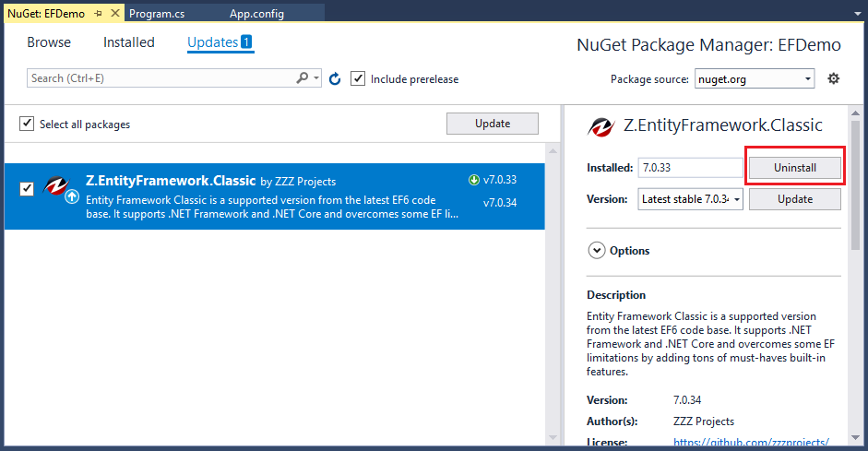Close the NuGet: EFDemo tab

(x=115, y=13)
